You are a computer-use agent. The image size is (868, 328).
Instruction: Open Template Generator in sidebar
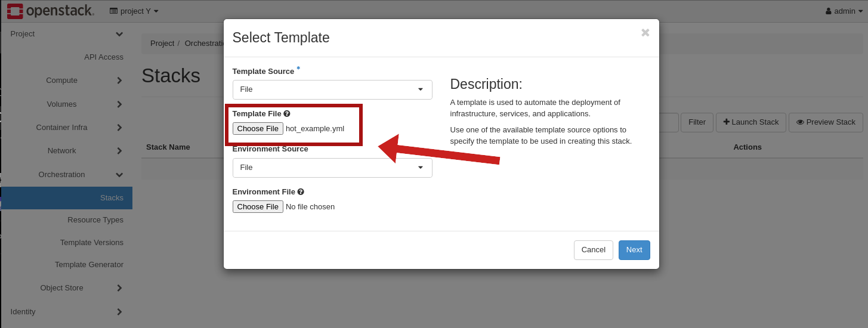pos(89,264)
